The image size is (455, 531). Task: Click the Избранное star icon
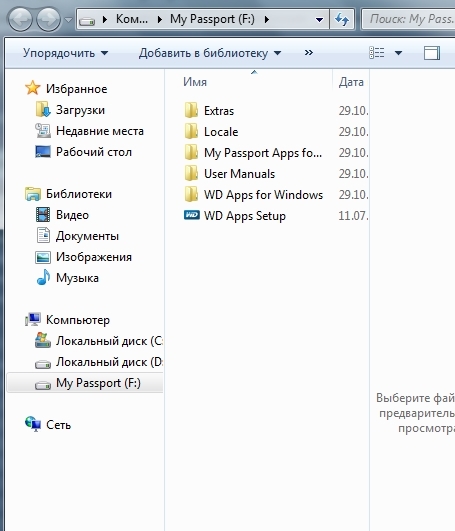point(32,88)
